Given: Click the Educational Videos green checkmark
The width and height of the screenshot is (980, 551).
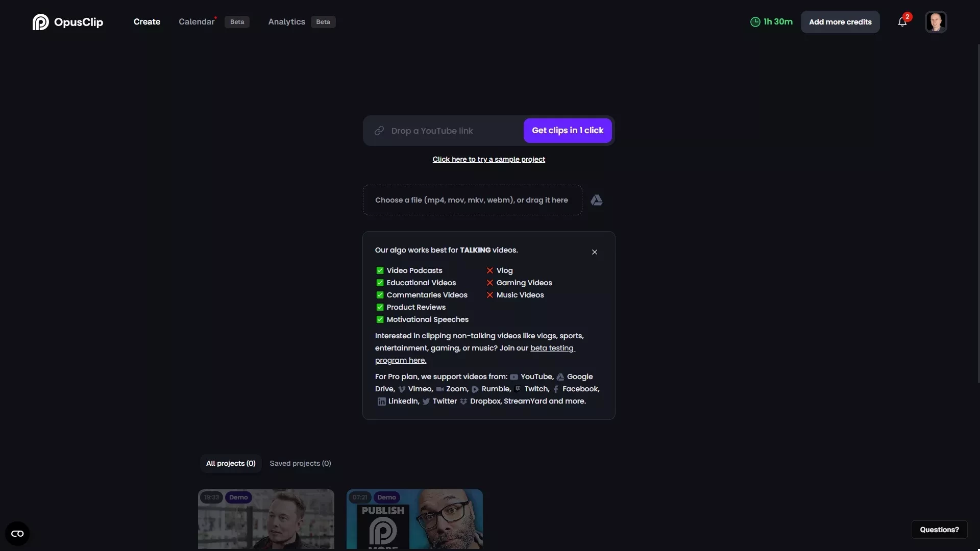Looking at the screenshot, I should click(x=380, y=283).
